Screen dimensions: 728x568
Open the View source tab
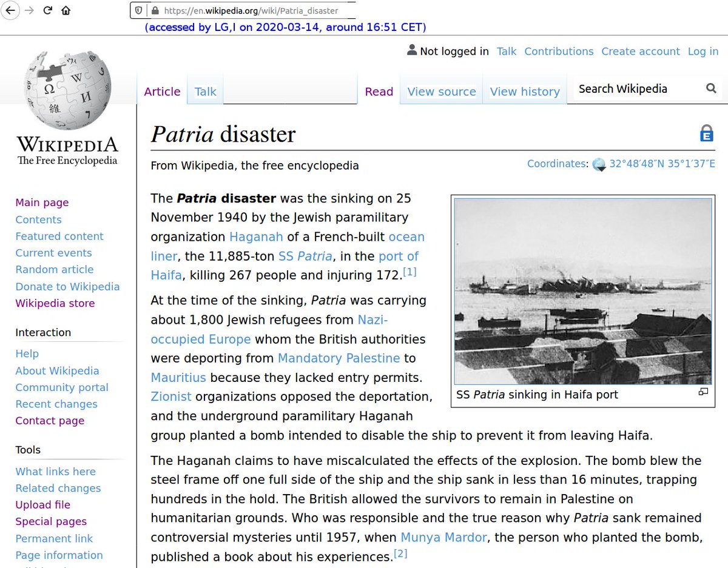[442, 92]
